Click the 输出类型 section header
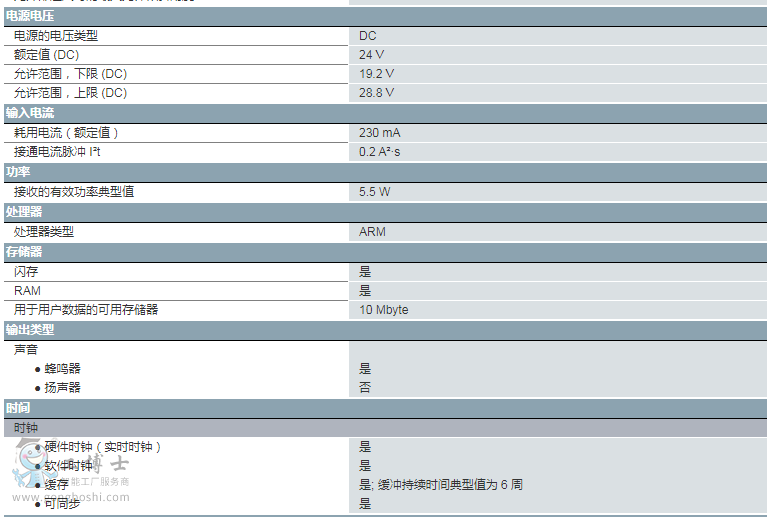Screen dimensions: 770x517 click(x=30, y=330)
